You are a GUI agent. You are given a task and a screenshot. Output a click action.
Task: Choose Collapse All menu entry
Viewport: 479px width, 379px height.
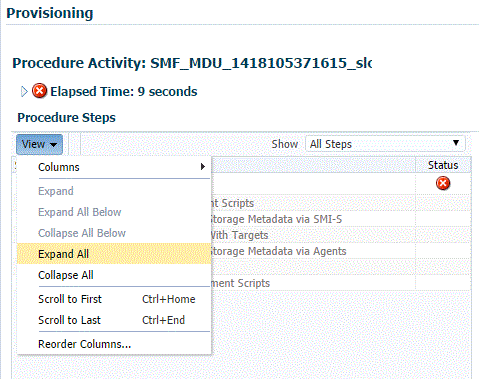click(x=114, y=275)
